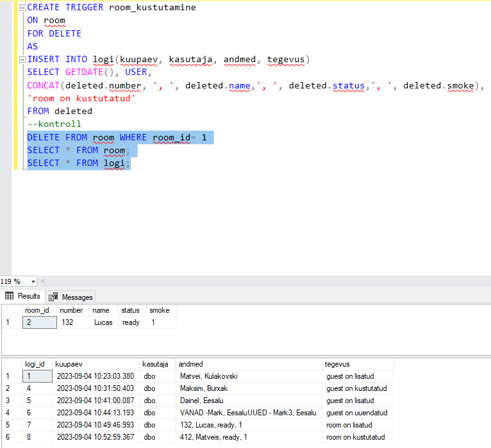Click the cell with number 132
Image resolution: width=491 pixels, height=448 pixels.
[73, 322]
